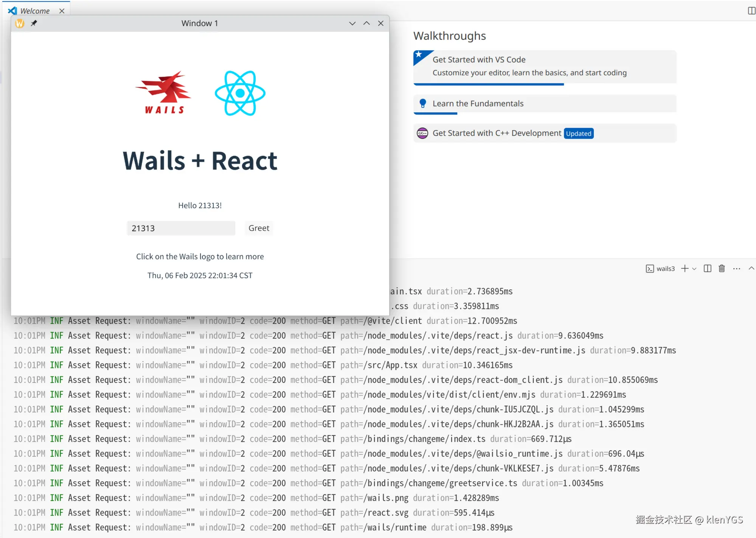Click down chevron in Window 1 titlebar

pyautogui.click(x=352, y=23)
